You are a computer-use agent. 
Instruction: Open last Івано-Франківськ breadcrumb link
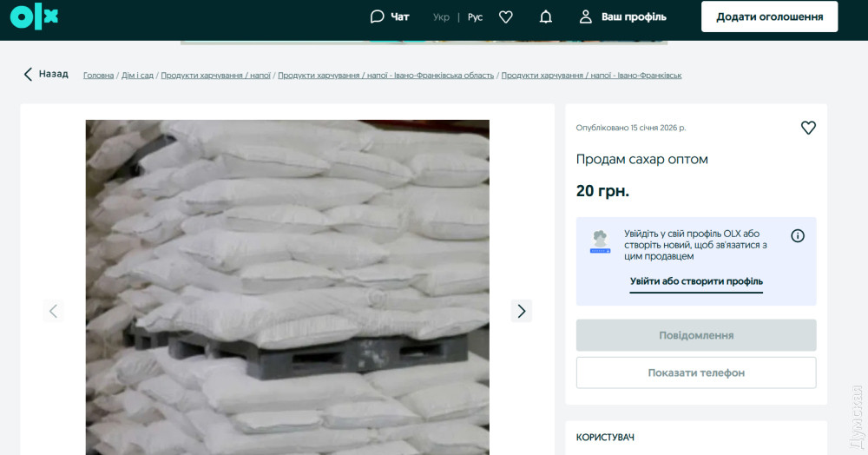[x=591, y=76]
